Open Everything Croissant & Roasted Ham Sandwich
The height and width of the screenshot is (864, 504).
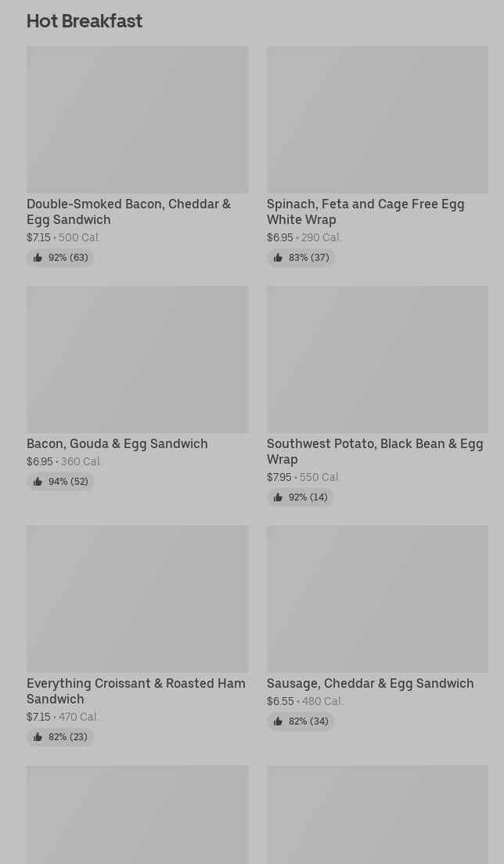[x=135, y=691]
